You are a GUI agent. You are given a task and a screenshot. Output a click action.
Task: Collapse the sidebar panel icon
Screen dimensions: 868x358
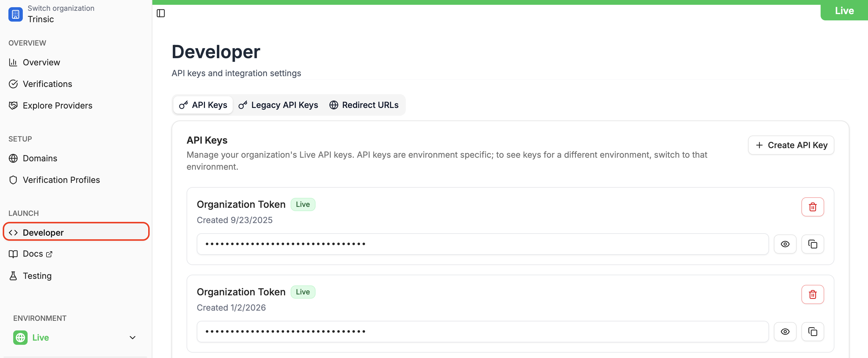161,13
